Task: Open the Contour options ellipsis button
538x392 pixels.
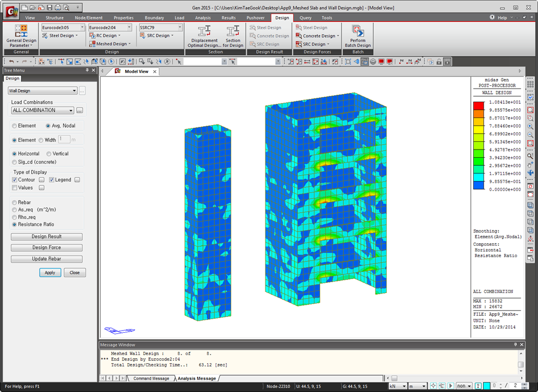Action: pos(41,180)
